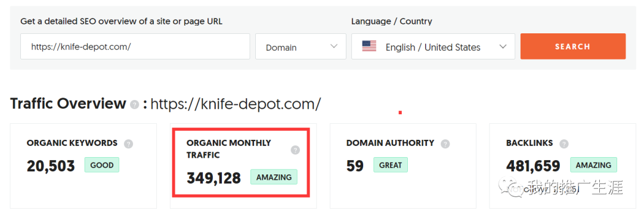Click the help icon beside Domain Authority

pyautogui.click(x=445, y=144)
